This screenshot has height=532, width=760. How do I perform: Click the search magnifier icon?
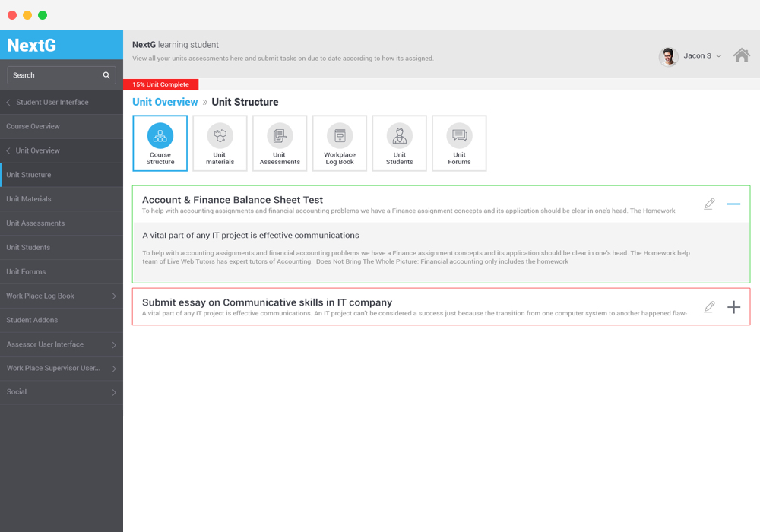click(107, 75)
